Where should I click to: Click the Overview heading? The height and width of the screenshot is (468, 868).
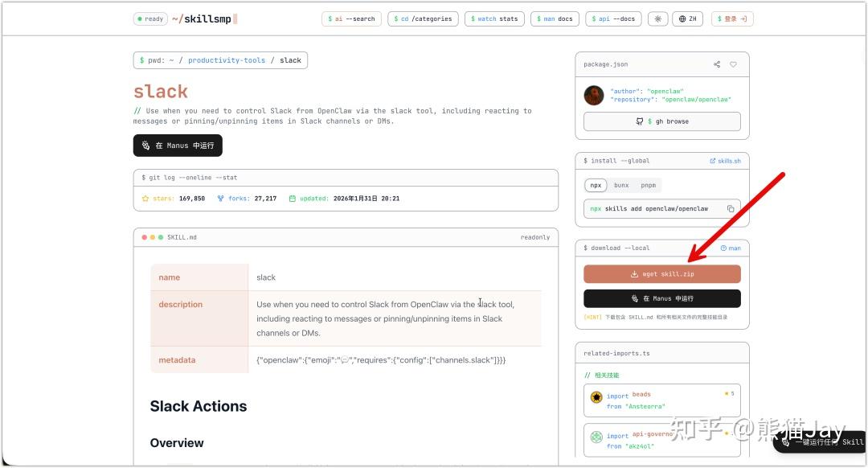click(177, 443)
